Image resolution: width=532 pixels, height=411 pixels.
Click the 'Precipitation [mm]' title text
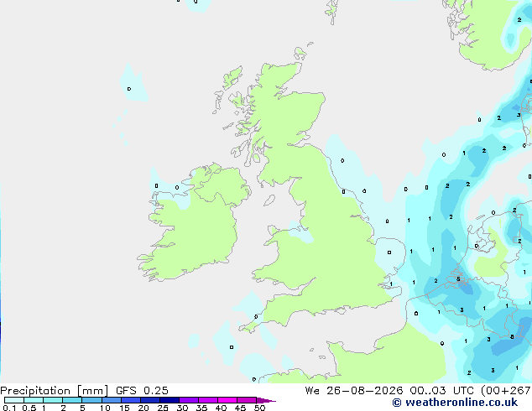54,391
